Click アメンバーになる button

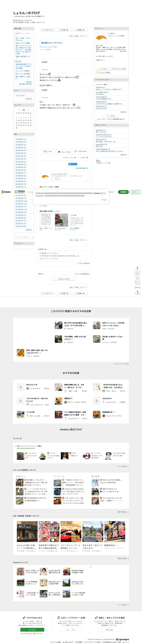[119, 69]
